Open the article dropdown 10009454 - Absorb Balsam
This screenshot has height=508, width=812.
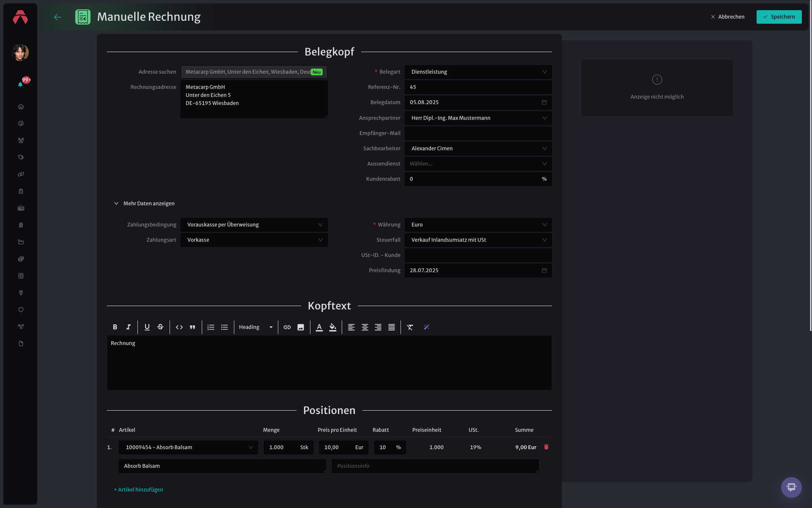coord(188,447)
